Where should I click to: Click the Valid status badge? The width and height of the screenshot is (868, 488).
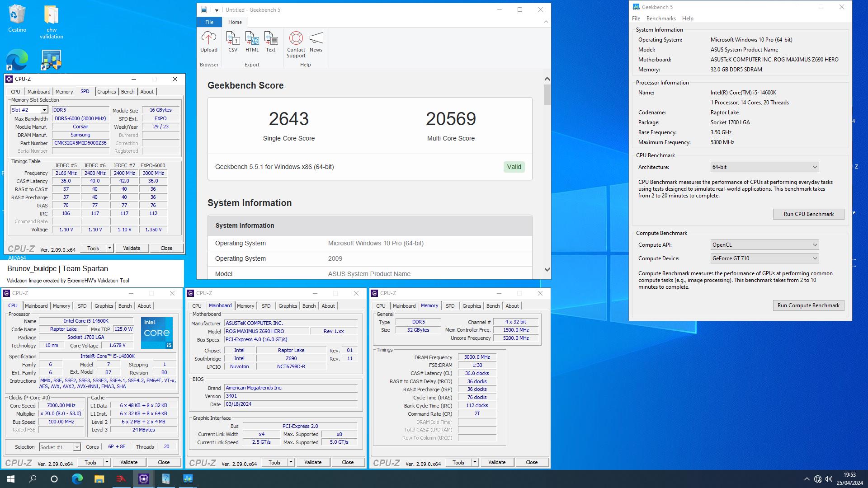514,167
